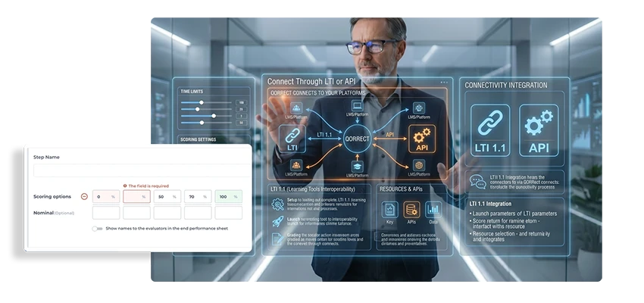Image resolution: width=644 pixels, height=303 pixels.
Task: Click the Time Limits value box showing 50
Action: [241, 123]
